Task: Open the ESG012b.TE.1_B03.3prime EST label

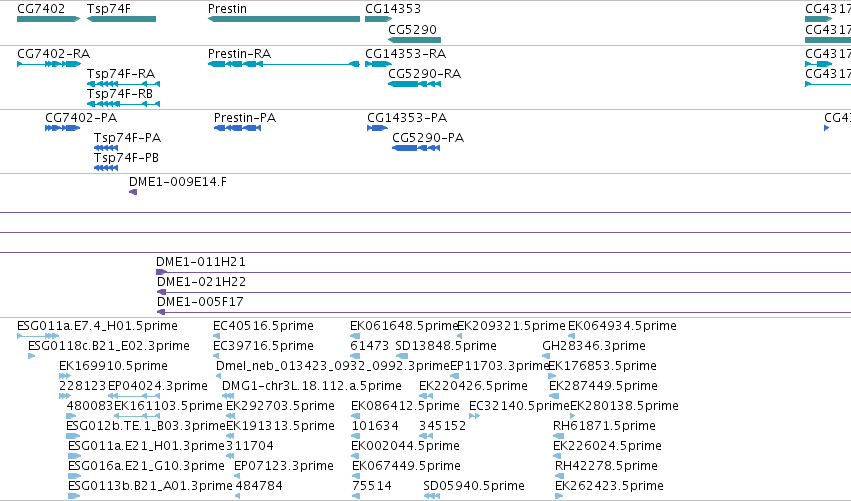Action: 146,426
